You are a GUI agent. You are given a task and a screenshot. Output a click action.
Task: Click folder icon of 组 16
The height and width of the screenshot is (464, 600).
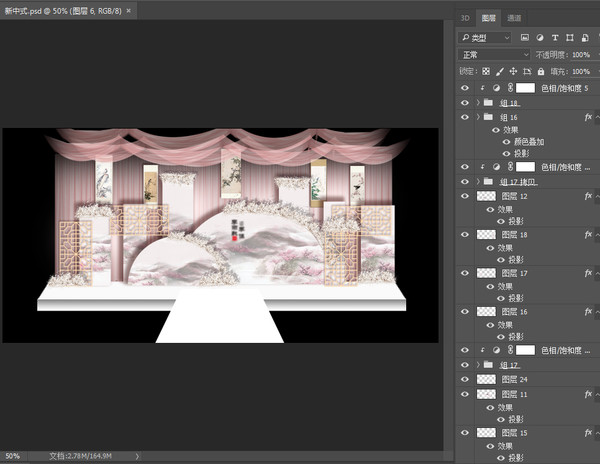tap(488, 117)
